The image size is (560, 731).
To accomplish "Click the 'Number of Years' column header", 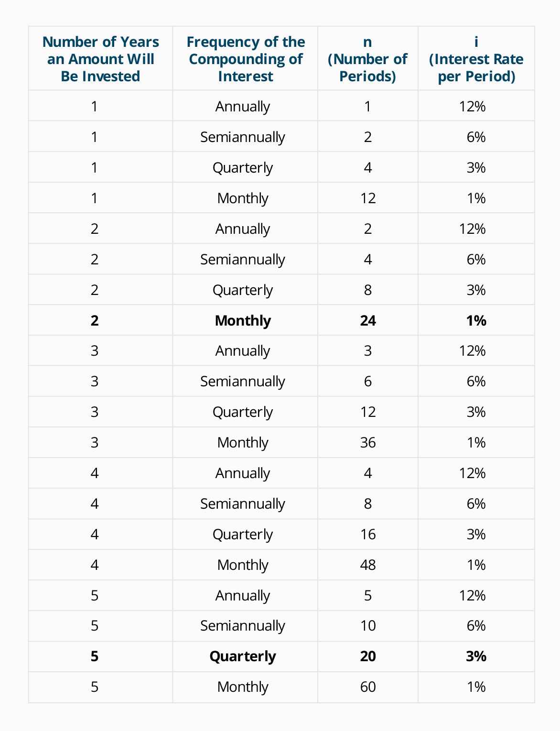I will click(100, 59).
